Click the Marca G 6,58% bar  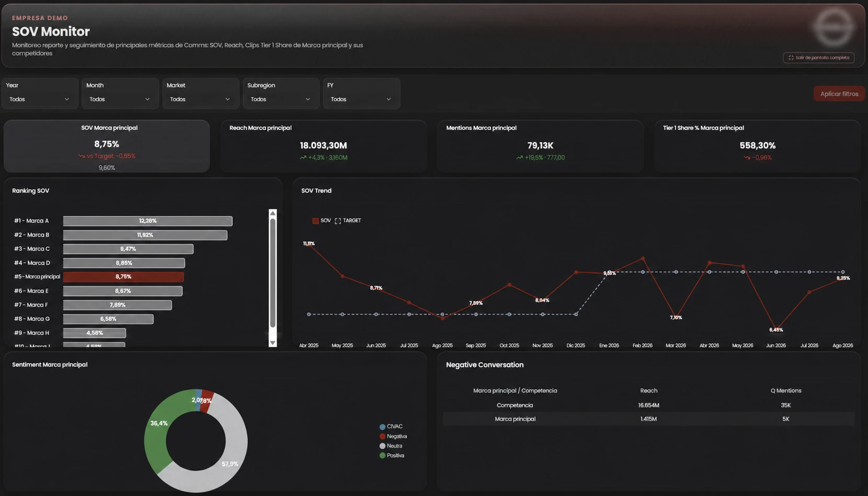(x=108, y=319)
